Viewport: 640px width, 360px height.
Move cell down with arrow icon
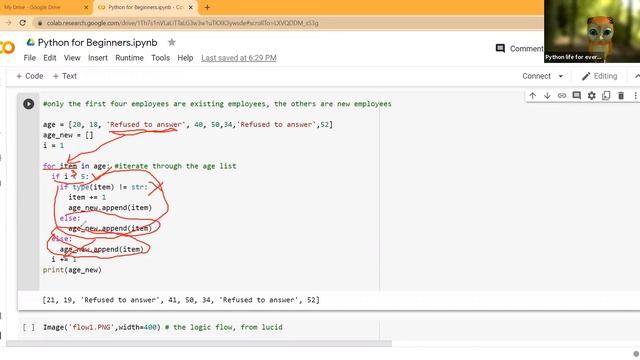[547, 96]
